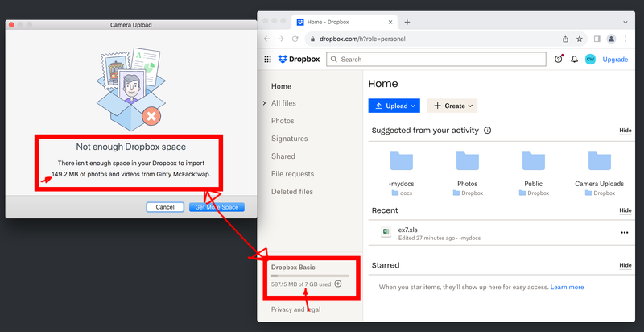Open a new browser tab
Viewport: 644px width, 332px height.
click(x=407, y=23)
